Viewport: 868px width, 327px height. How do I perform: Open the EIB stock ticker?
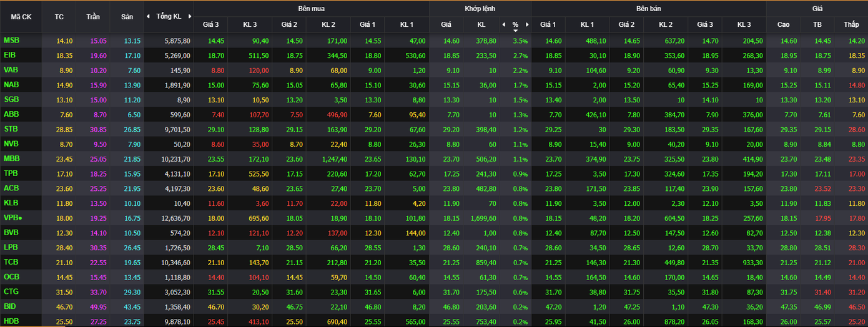(9, 55)
